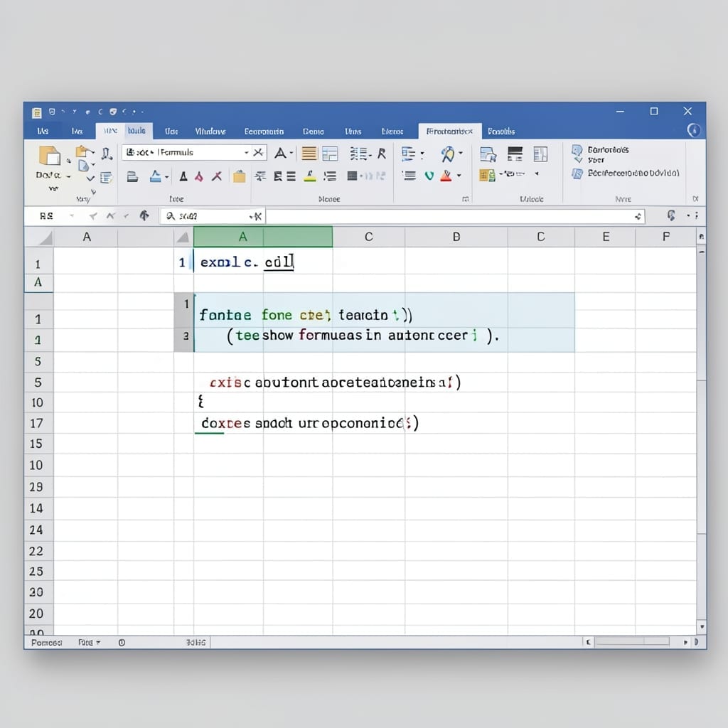The image size is (728, 728).
Task: Click the red triangle shape icon
Action: pos(446,176)
